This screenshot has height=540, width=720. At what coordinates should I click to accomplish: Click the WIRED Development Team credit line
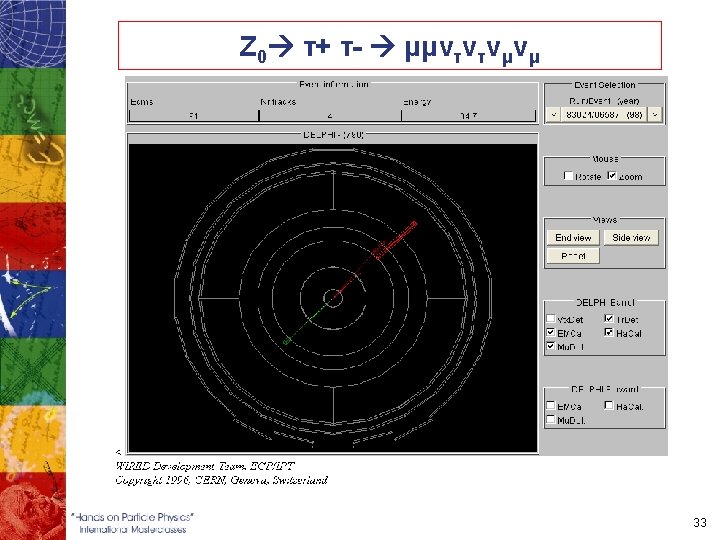tap(205, 467)
